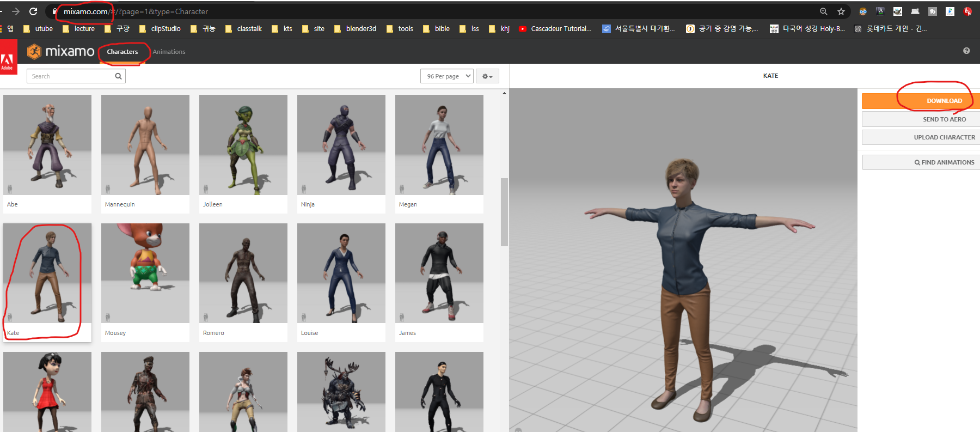Click the browser forward arrow

15,11
